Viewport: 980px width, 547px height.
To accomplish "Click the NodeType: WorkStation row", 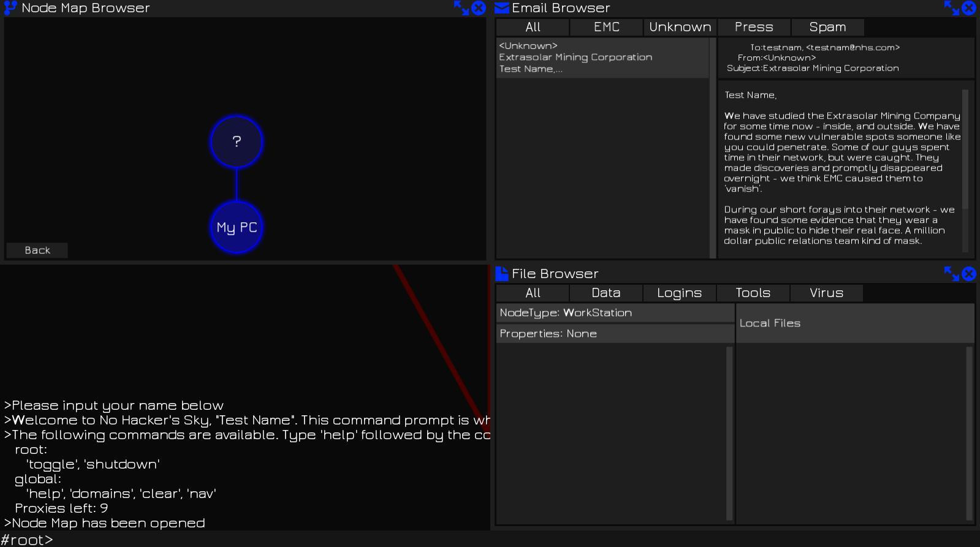I will (x=615, y=312).
